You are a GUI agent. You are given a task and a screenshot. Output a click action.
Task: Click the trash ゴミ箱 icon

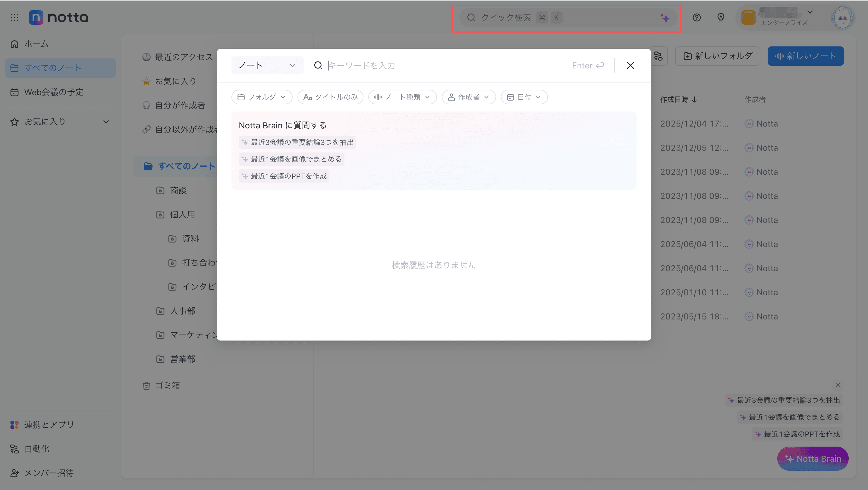tap(146, 385)
